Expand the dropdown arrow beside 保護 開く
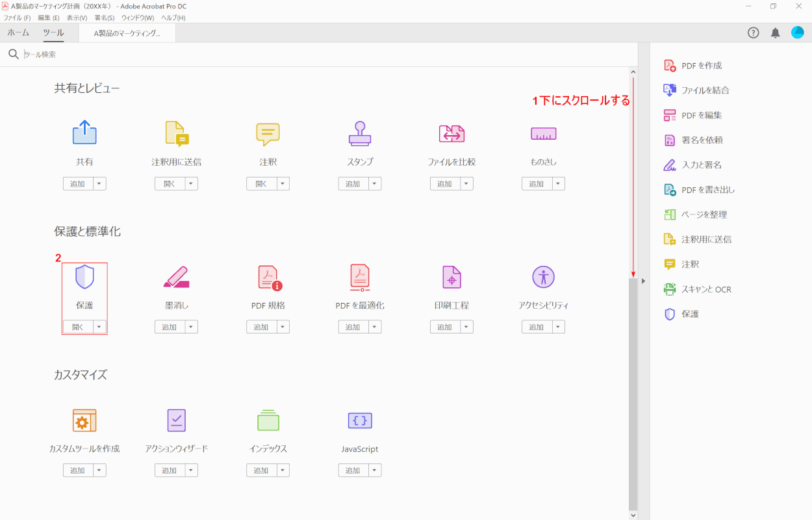812x520 pixels. tap(99, 327)
